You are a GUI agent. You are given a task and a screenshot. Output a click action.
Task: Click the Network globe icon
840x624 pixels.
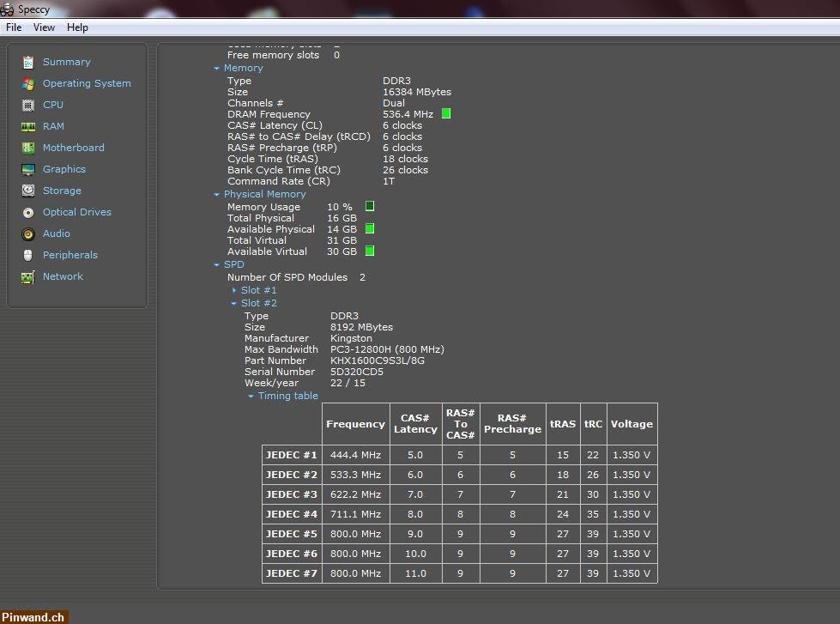[28, 276]
